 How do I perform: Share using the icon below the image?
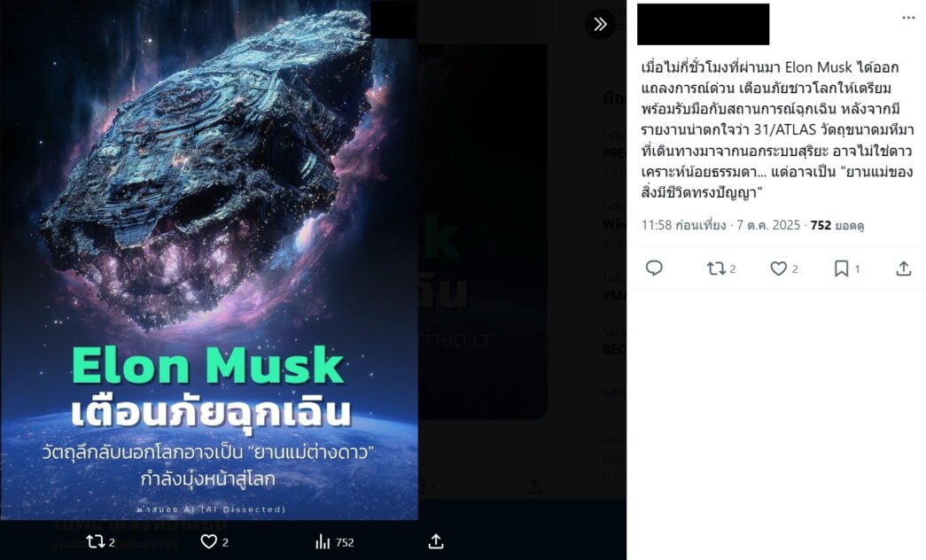[x=436, y=541]
